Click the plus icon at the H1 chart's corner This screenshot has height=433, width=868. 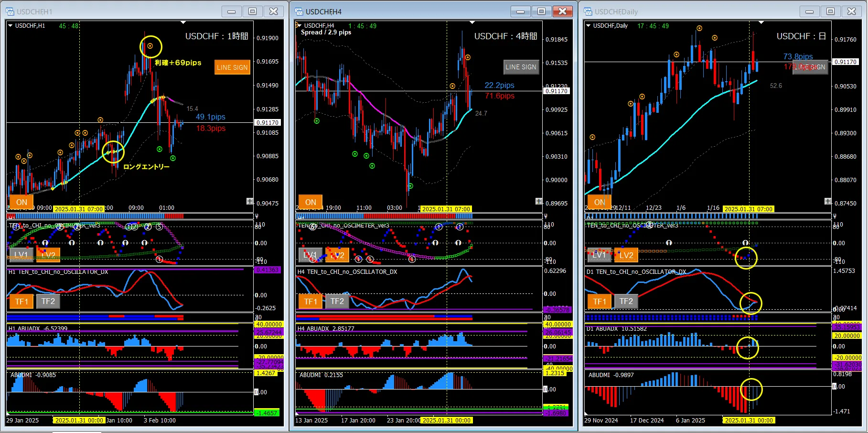pyautogui.click(x=249, y=201)
